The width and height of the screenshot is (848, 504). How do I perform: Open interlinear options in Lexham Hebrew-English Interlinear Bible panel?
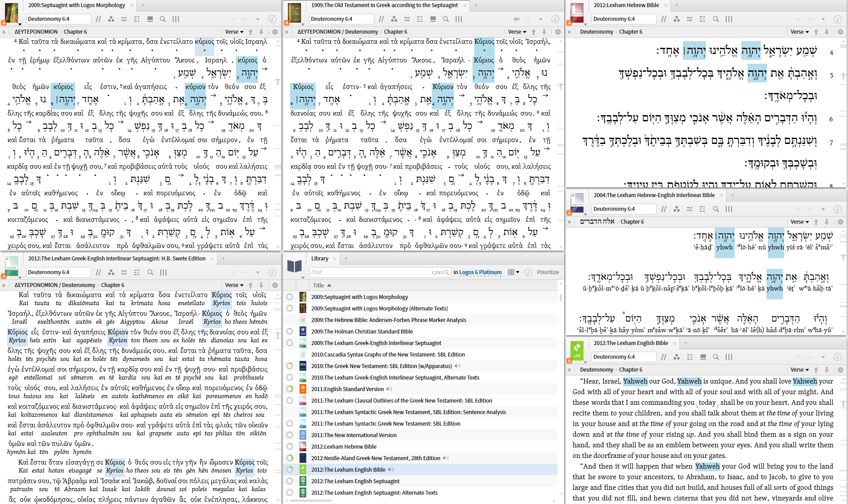[702, 209]
